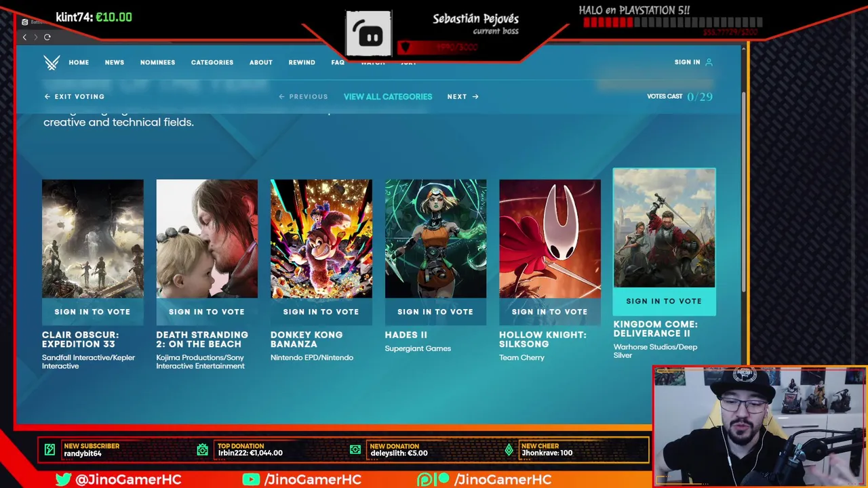Click the new cheer diamond icon

pos(509,449)
